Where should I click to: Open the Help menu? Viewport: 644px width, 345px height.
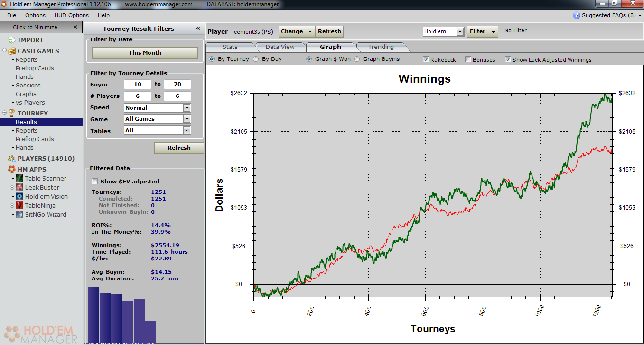pos(103,15)
